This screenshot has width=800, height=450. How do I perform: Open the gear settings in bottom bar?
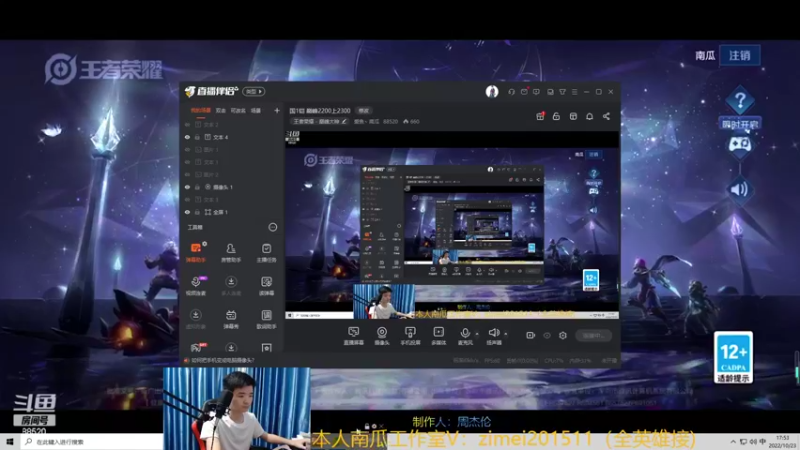(563, 335)
